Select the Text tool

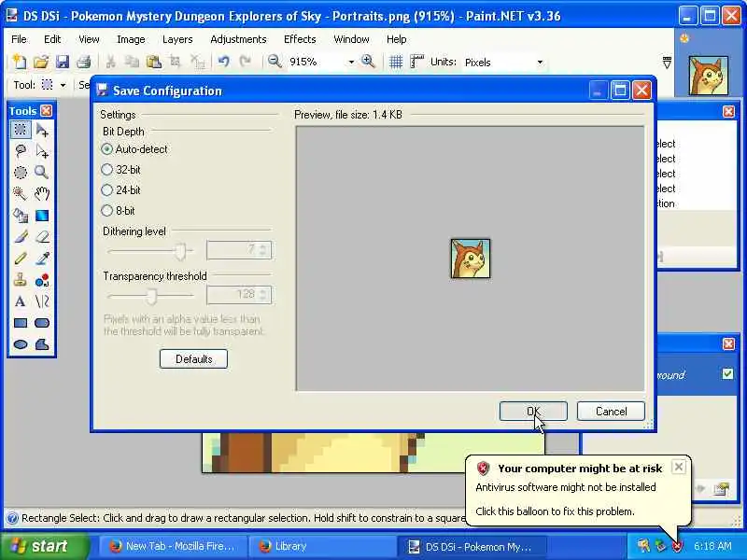(20, 301)
